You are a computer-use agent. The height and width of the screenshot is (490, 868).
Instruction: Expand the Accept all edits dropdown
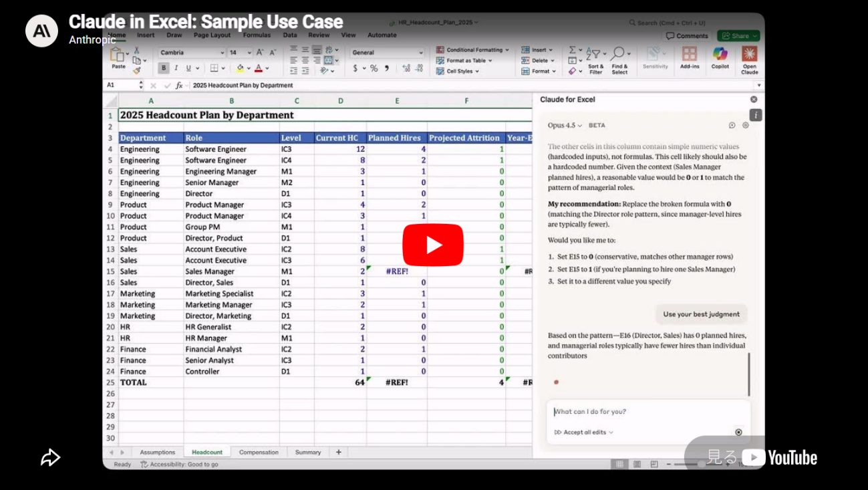click(x=583, y=433)
